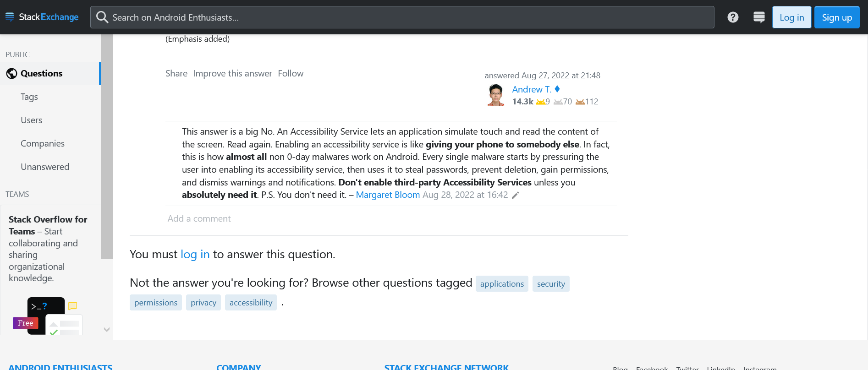Focus the Search on Android Enthusiasts field
Viewport: 868px width, 370px height.
pyautogui.click(x=403, y=17)
